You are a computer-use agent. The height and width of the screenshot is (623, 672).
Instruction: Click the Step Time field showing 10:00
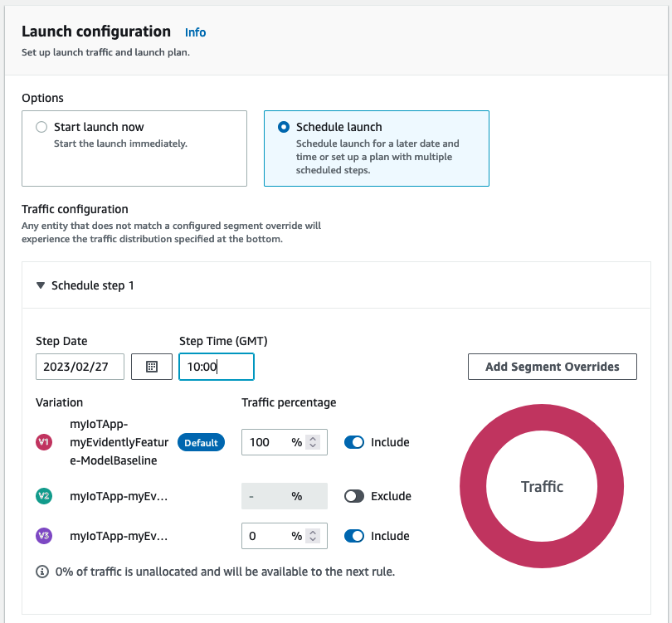coord(216,366)
